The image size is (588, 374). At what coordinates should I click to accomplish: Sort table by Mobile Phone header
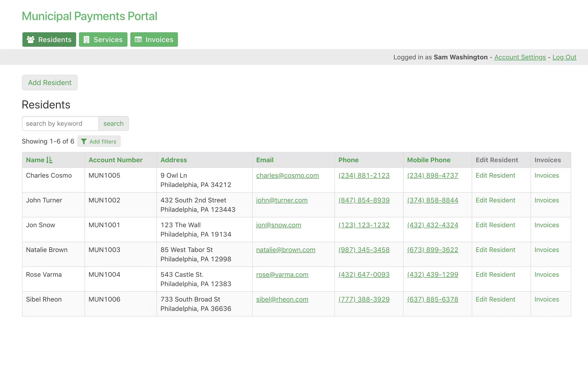(429, 160)
